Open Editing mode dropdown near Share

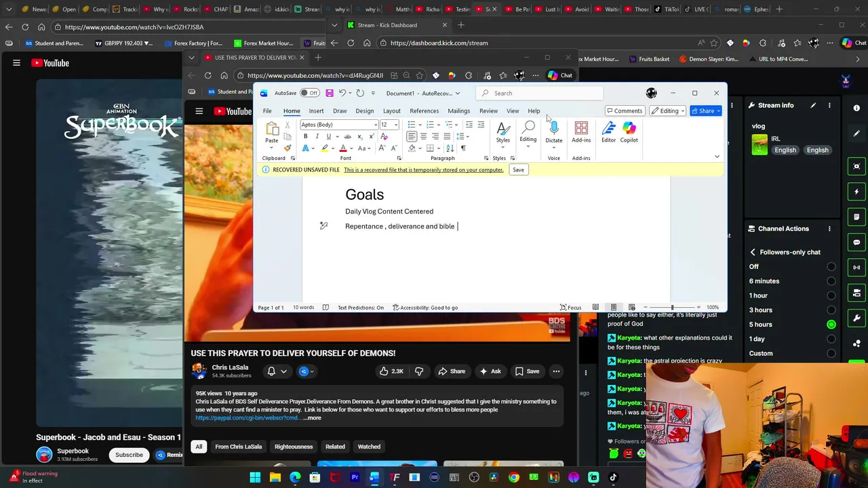pos(668,111)
